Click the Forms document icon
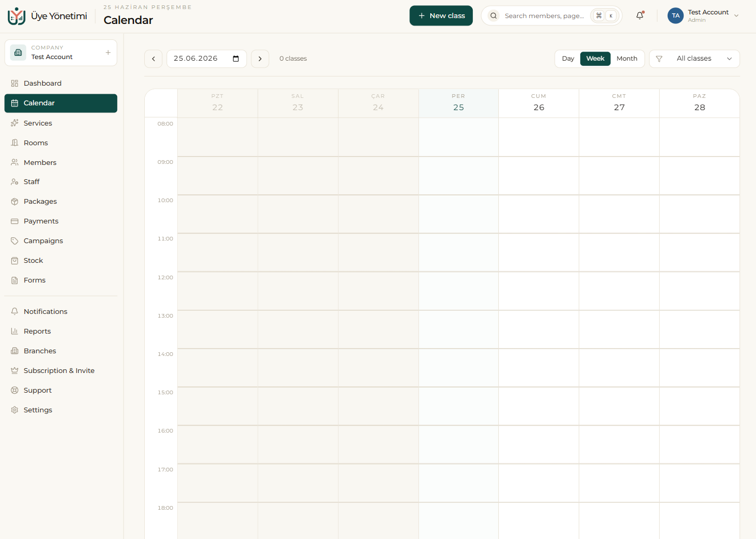This screenshot has height=539, width=756. pos(14,280)
